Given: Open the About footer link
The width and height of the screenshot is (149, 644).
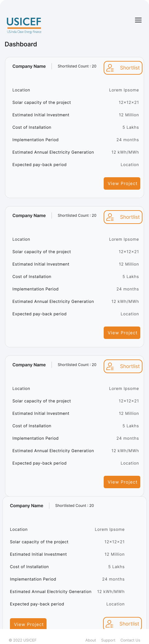Looking at the screenshot, I should point(91,640).
